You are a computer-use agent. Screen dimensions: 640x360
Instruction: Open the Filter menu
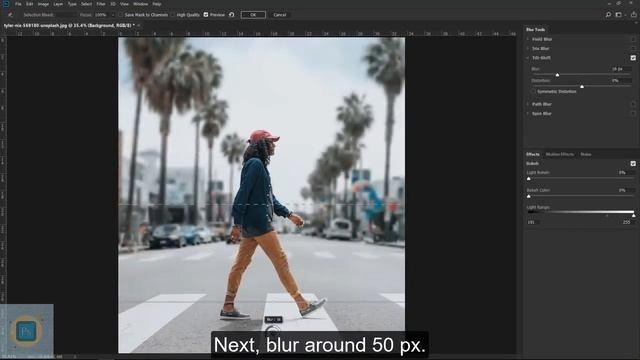click(x=101, y=4)
